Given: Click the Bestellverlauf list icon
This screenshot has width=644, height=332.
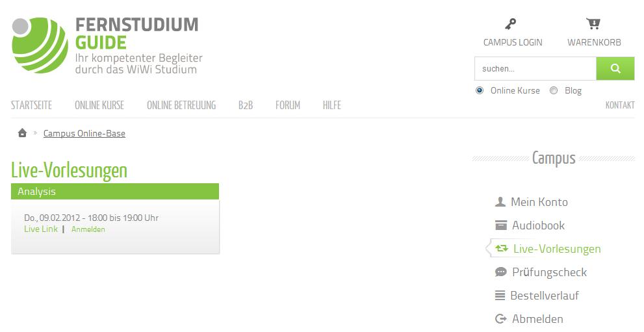Looking at the screenshot, I should 500,296.
